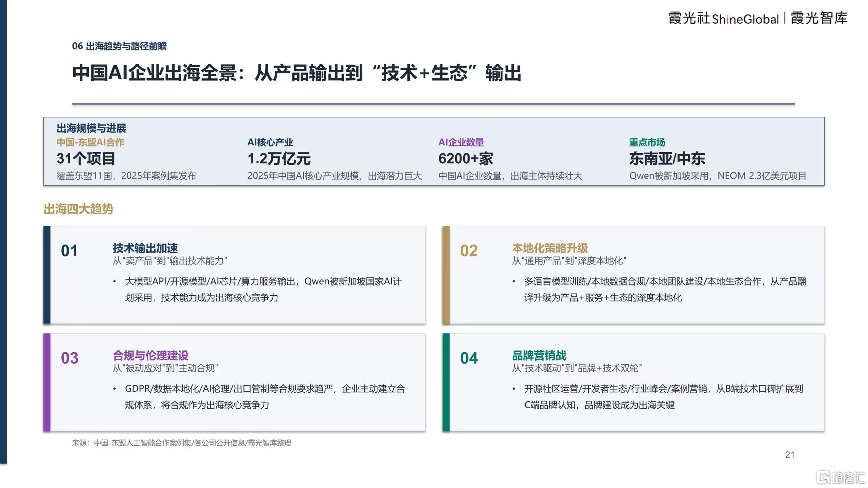
Task: Click the bullet text about 多语言模型训练
Action: point(665,290)
